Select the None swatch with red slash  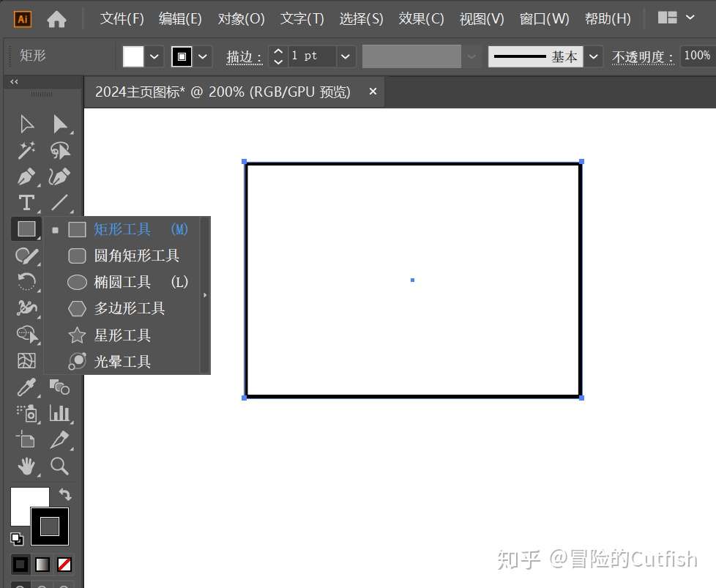pos(63,564)
